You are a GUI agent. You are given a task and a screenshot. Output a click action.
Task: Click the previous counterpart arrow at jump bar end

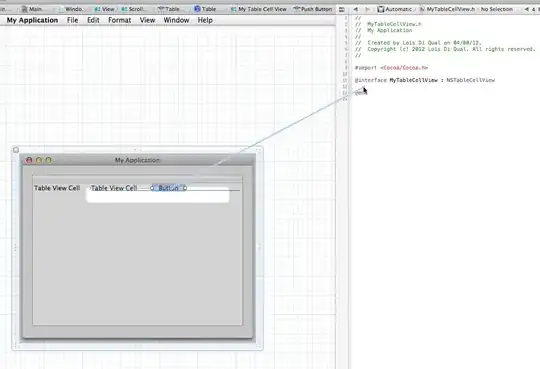click(x=526, y=9)
